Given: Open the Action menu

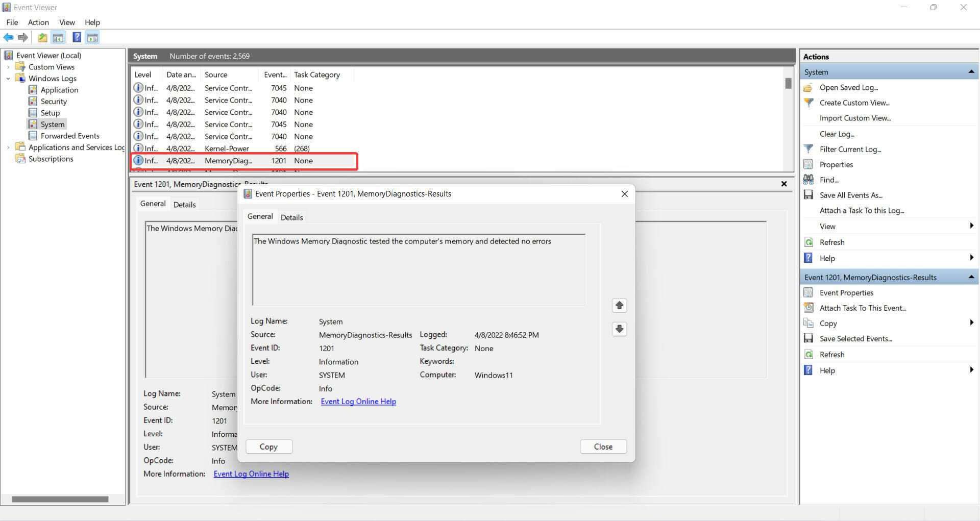Looking at the screenshot, I should click(x=38, y=22).
